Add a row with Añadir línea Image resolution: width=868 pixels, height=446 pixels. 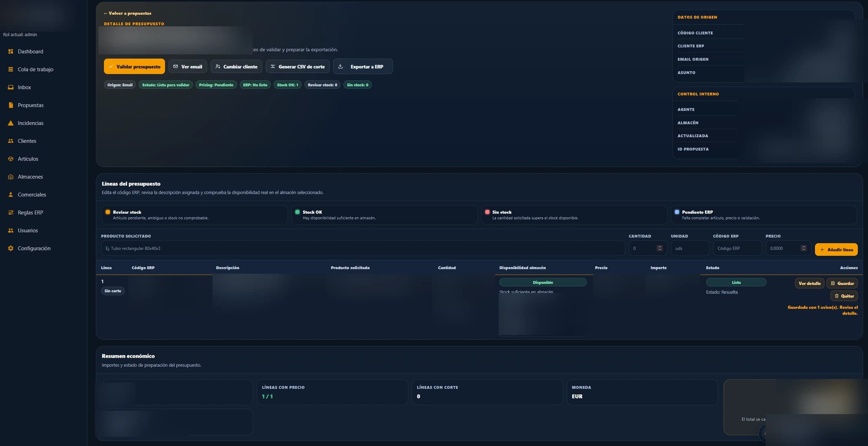pyautogui.click(x=836, y=249)
